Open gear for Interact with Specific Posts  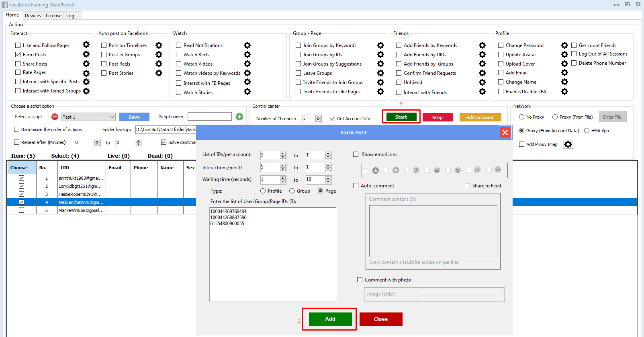point(86,82)
